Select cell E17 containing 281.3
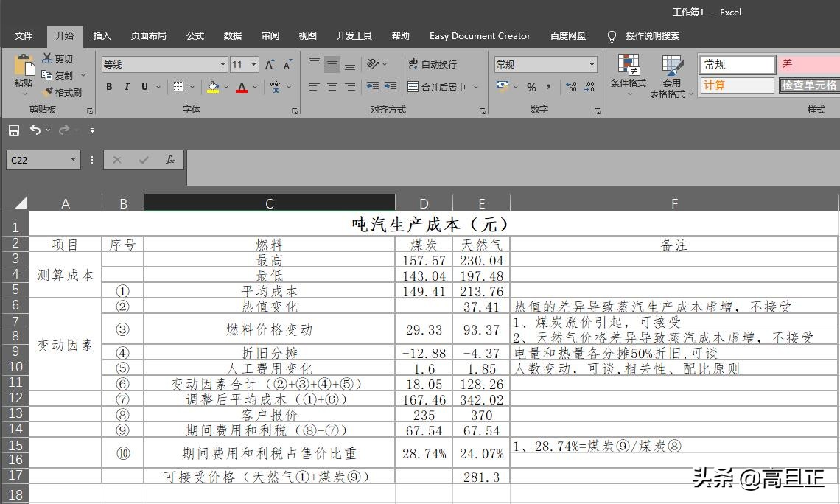Image resolution: width=840 pixels, height=504 pixels. coord(481,477)
